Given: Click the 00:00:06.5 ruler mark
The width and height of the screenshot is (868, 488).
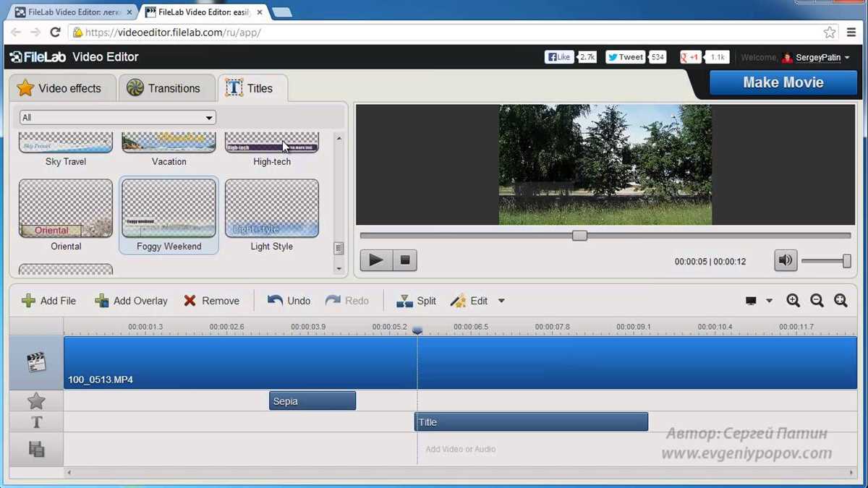Looking at the screenshot, I should 471,327.
